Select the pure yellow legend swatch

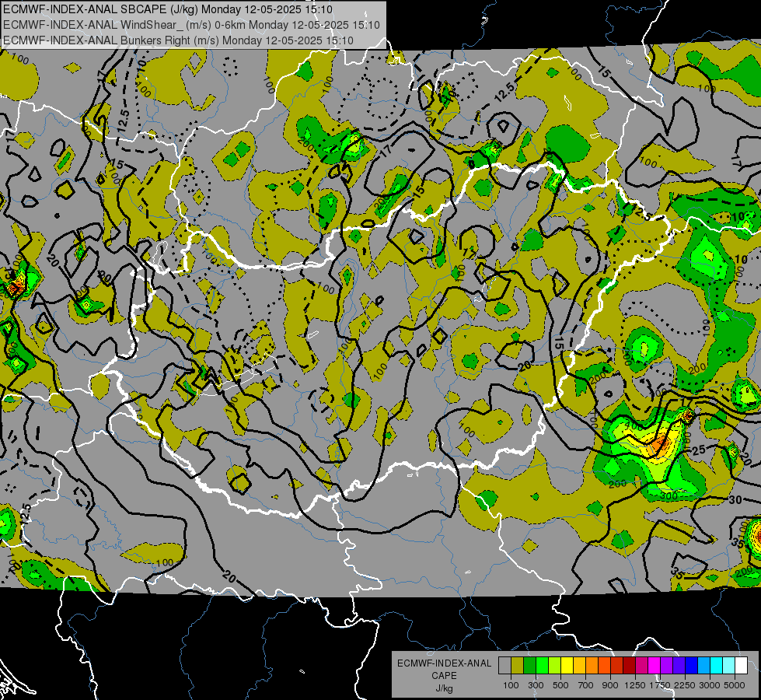pyautogui.click(x=567, y=666)
